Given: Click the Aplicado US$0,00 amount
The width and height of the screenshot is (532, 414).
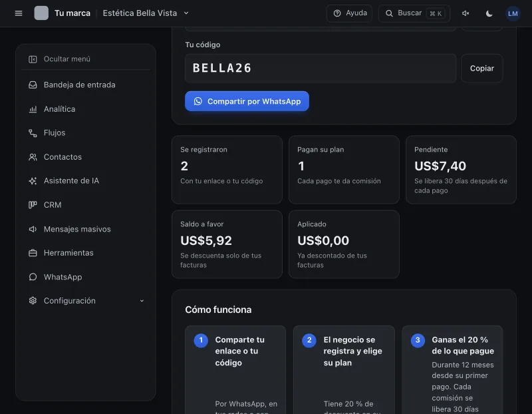Looking at the screenshot, I should (x=323, y=241).
